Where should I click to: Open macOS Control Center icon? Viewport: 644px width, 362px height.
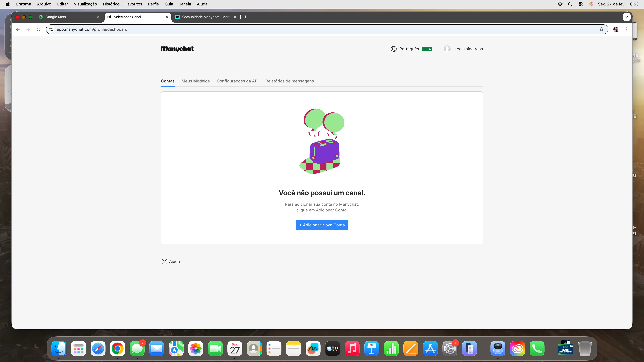[580, 4]
